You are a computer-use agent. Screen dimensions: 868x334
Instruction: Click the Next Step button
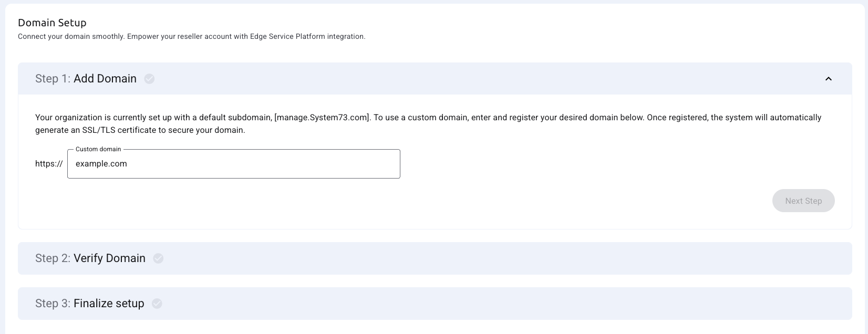(803, 201)
